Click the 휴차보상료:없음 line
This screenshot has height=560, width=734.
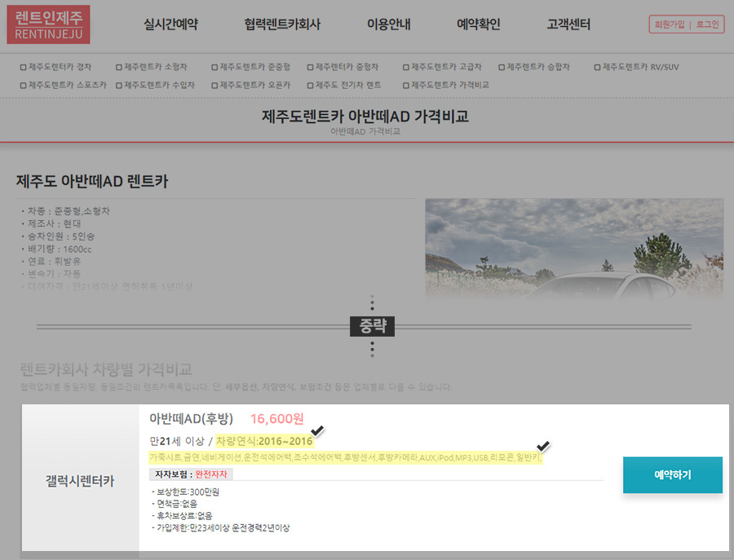click(182, 515)
